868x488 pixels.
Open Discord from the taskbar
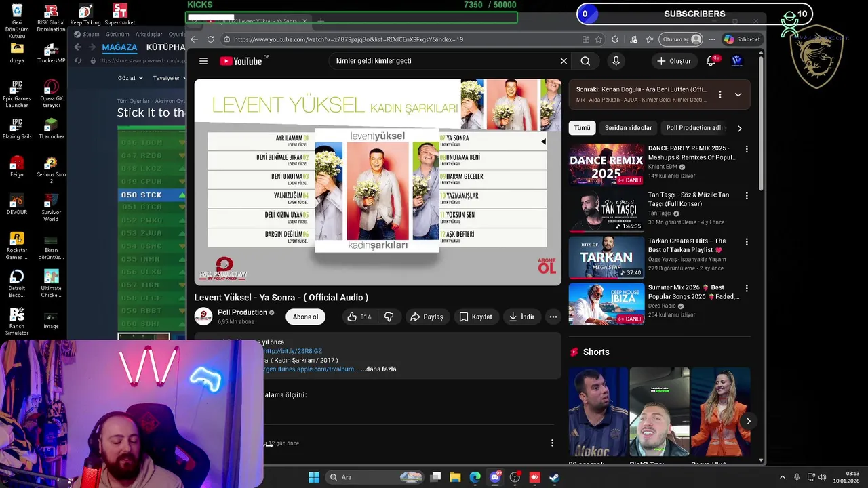[x=495, y=477]
